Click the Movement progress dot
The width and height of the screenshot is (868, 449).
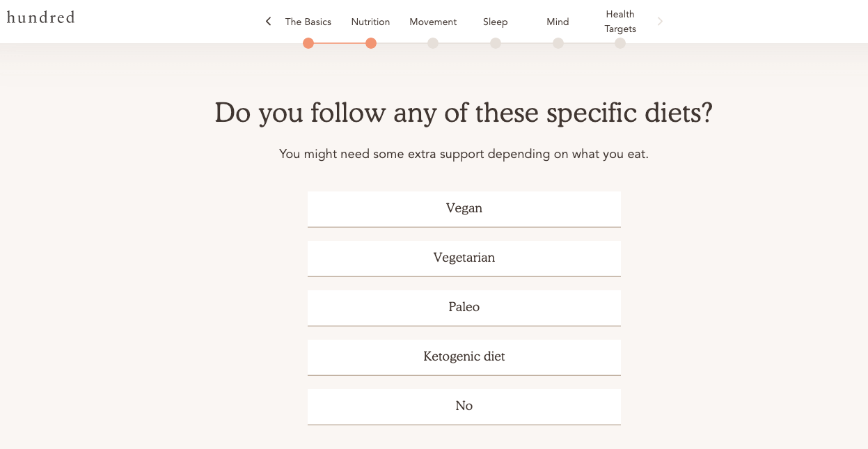433,43
